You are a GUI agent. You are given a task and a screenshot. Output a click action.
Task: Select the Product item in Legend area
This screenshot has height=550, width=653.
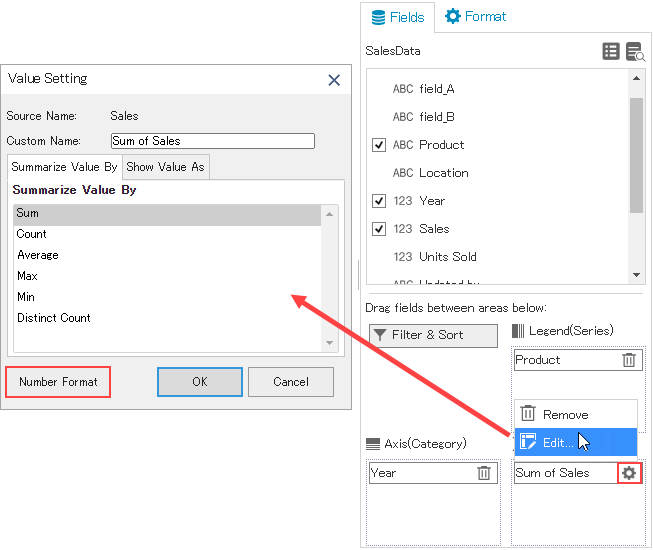pos(578,360)
